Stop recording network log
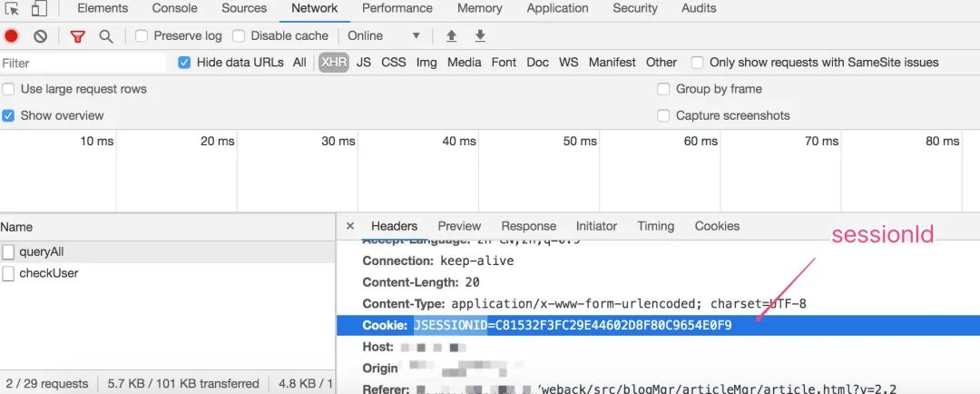This screenshot has height=394, width=980. [11, 36]
